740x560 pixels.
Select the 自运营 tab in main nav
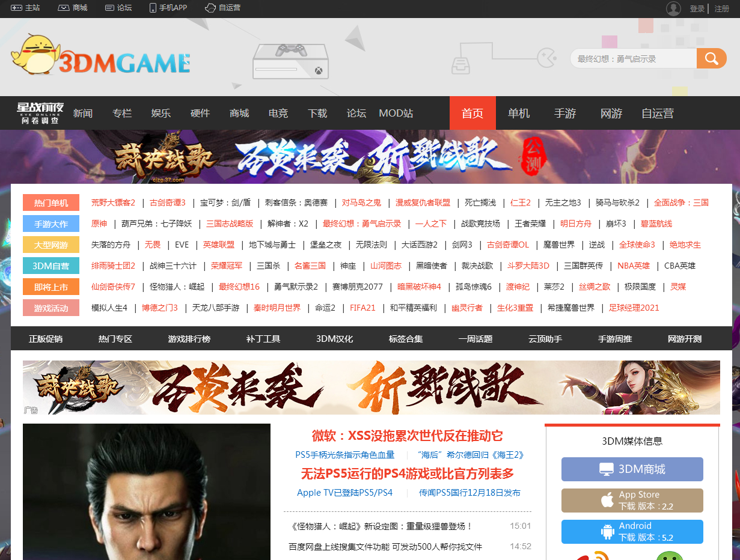(658, 113)
